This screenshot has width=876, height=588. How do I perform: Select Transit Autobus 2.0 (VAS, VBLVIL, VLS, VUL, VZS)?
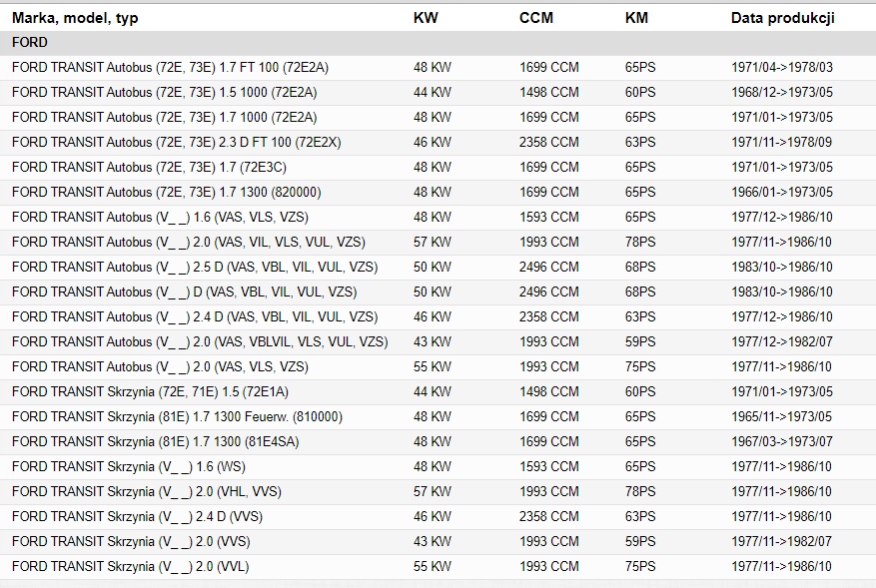[x=200, y=342]
